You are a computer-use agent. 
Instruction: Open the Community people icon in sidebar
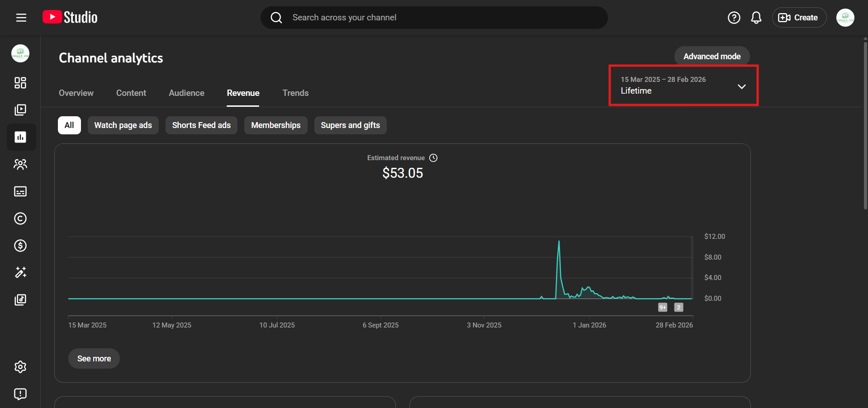tap(20, 164)
